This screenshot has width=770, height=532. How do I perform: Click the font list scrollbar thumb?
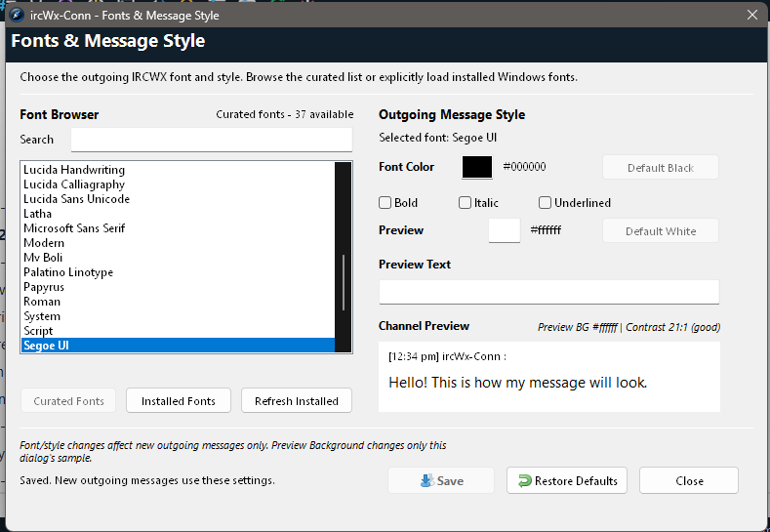(x=344, y=282)
